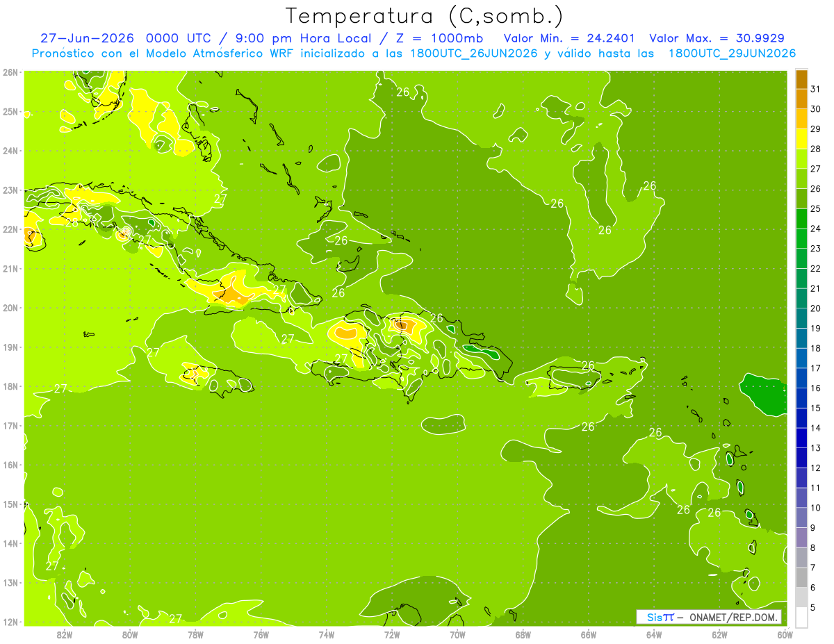
Task: Click "Valor Max. = 30.9929" text
Action: [717, 38]
